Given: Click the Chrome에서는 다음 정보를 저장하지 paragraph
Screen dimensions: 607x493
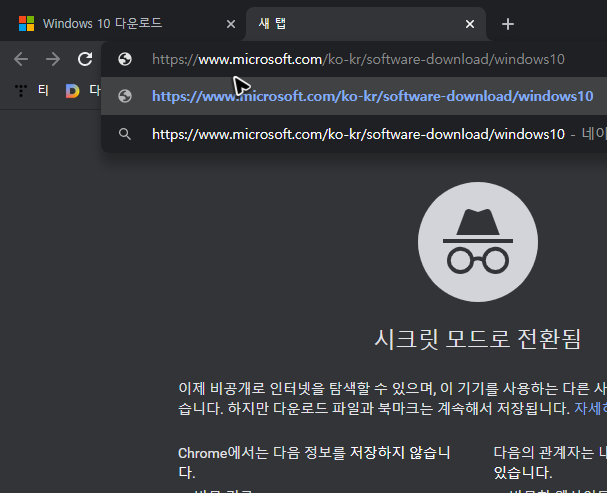Looking at the screenshot, I should tap(314, 462).
